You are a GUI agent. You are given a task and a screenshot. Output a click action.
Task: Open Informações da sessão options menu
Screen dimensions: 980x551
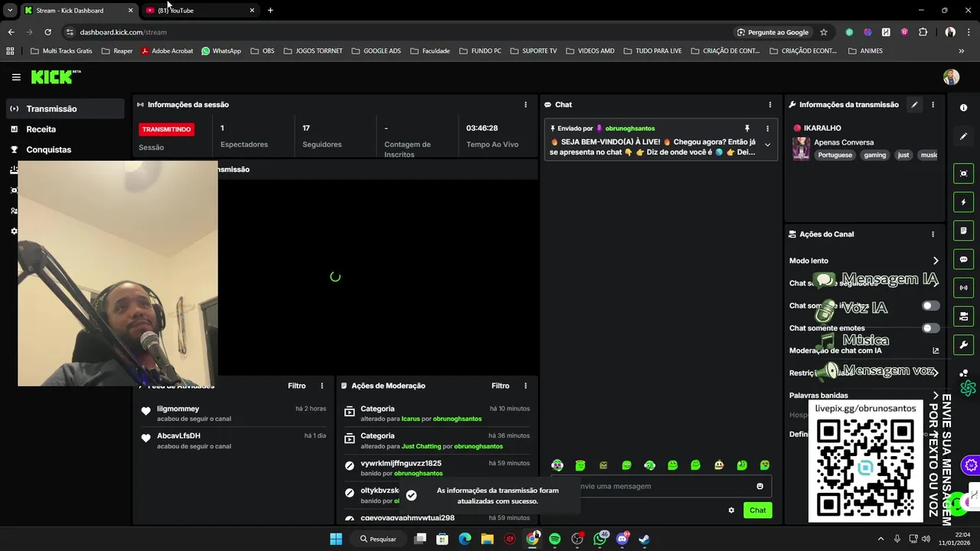[x=525, y=105]
